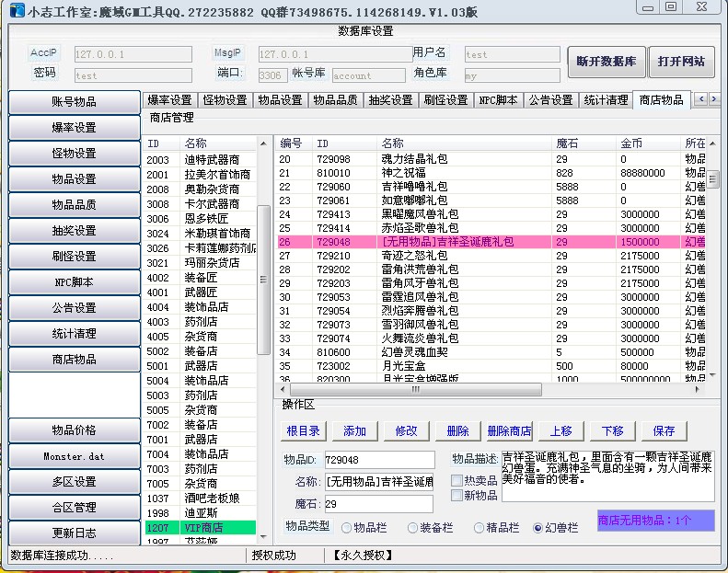Click the 物品ID input field
This screenshot has width=728, height=573.
click(378, 459)
